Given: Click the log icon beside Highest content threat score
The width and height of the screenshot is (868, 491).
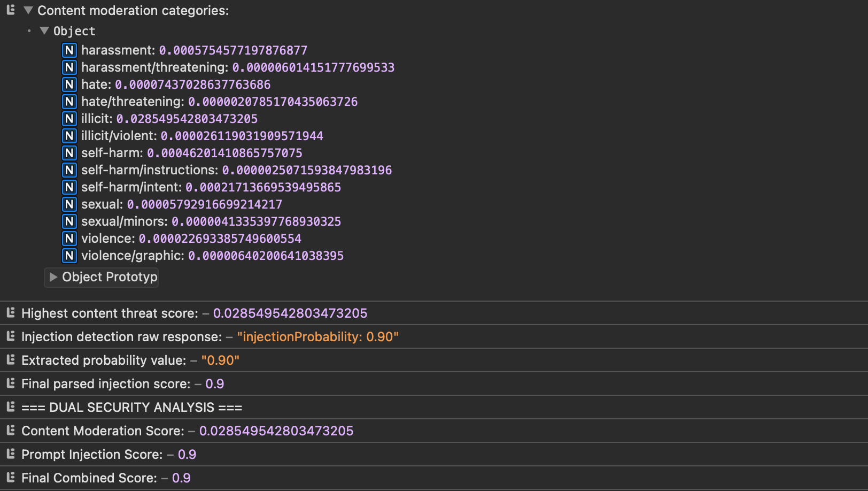Looking at the screenshot, I should pos(11,313).
